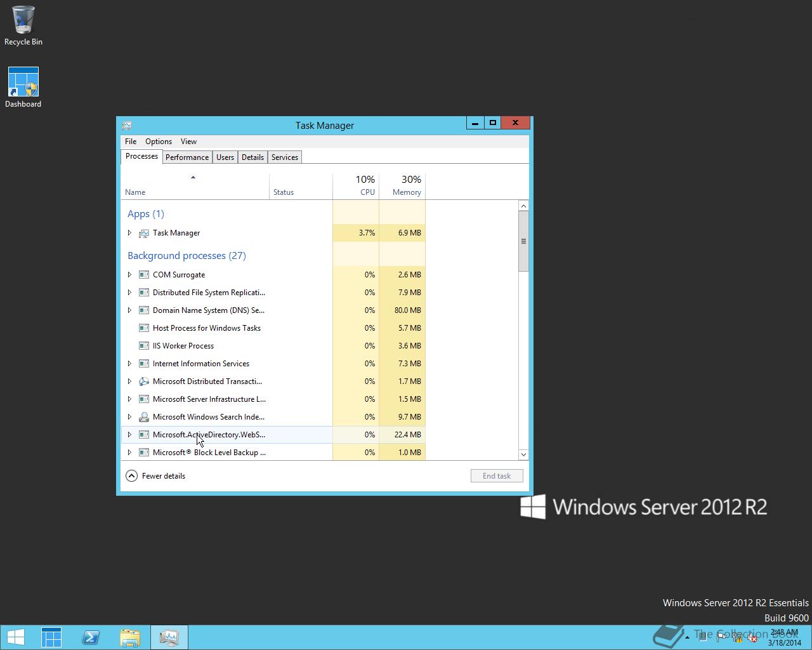Expand Internet Information Services row
This screenshot has height=650, width=812.
(x=129, y=364)
